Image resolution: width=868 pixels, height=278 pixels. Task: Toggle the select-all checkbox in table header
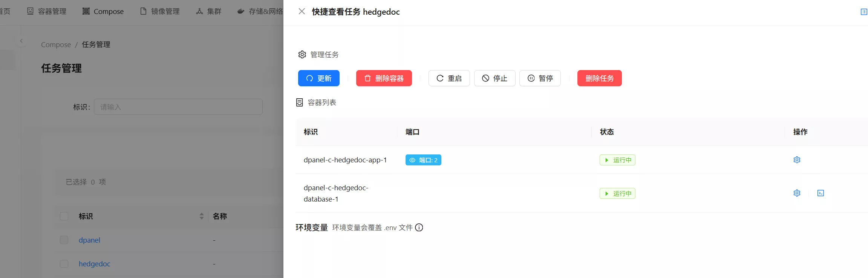pyautogui.click(x=64, y=216)
